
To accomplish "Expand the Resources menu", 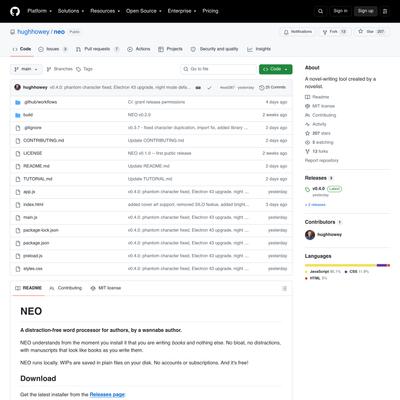I will coord(105,11).
